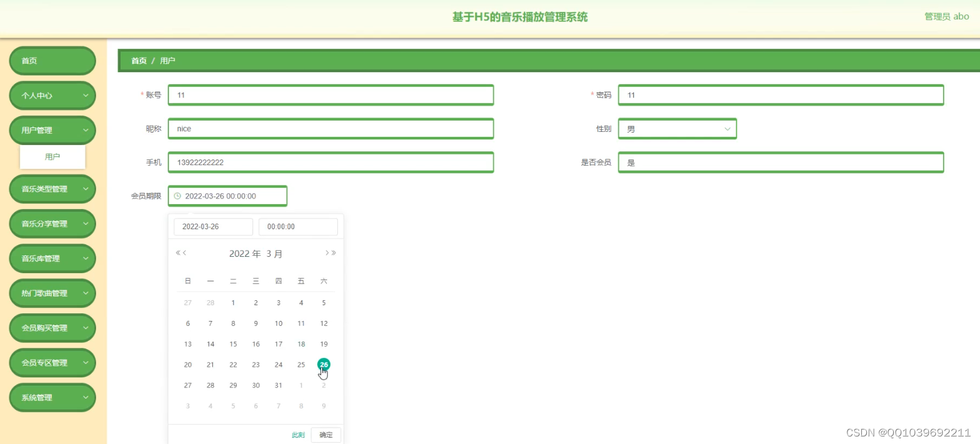Select March 23 in the calendar
The height and width of the screenshot is (444, 980).
(256, 365)
